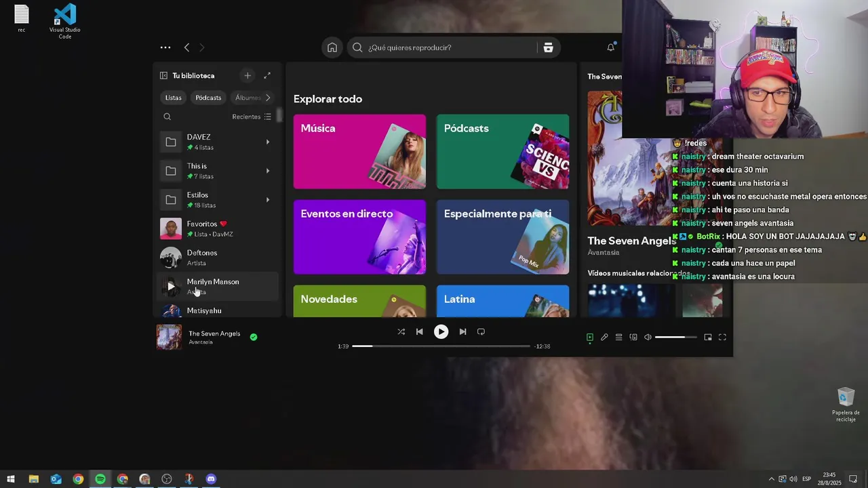
Task: Play Marilyn Manson from library
Action: [171, 287]
